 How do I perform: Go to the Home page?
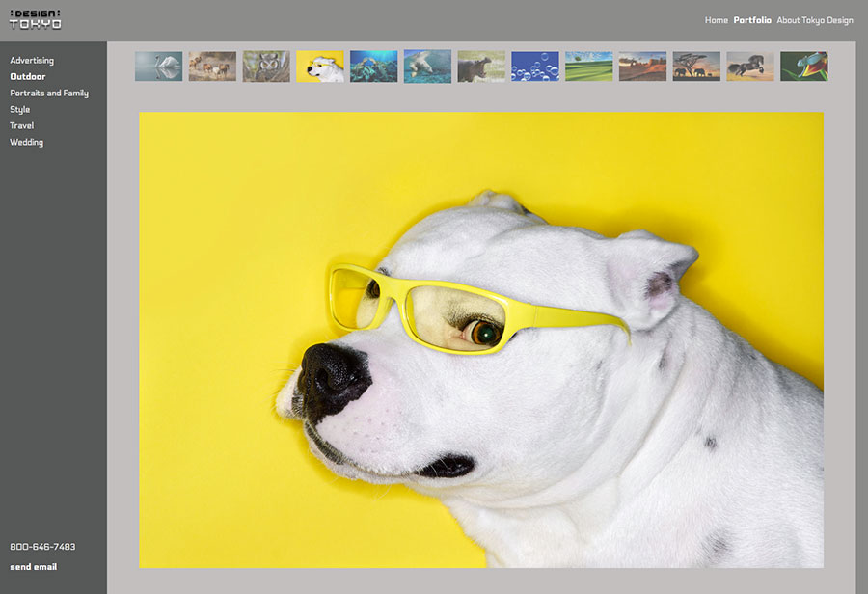[716, 20]
